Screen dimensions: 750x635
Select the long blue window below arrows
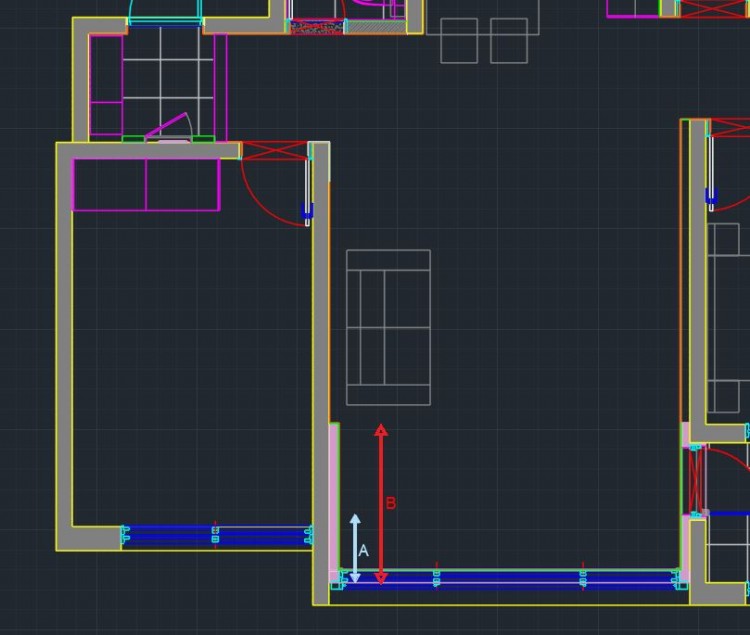[x=510, y=579]
